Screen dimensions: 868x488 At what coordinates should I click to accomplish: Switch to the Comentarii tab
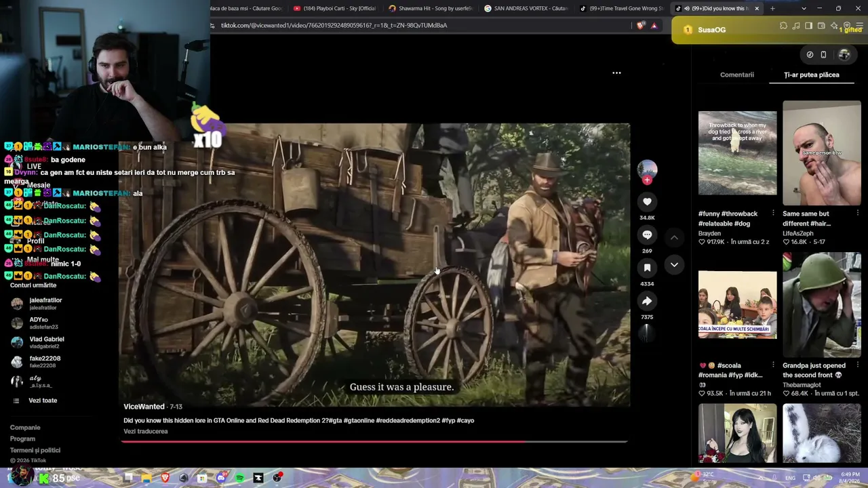point(736,75)
